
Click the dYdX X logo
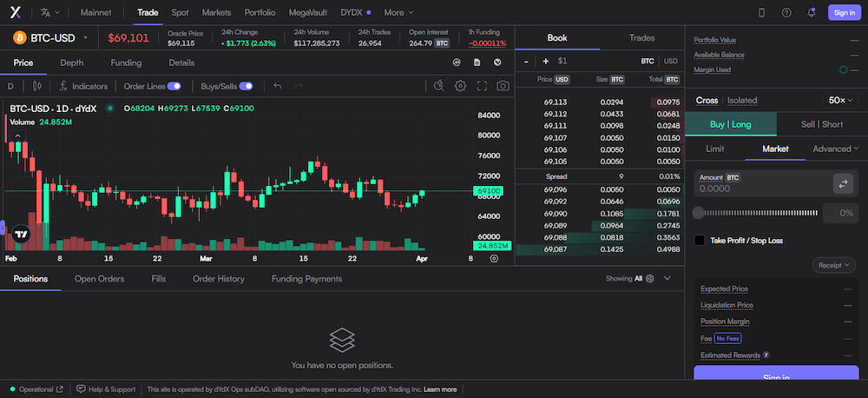click(x=16, y=12)
